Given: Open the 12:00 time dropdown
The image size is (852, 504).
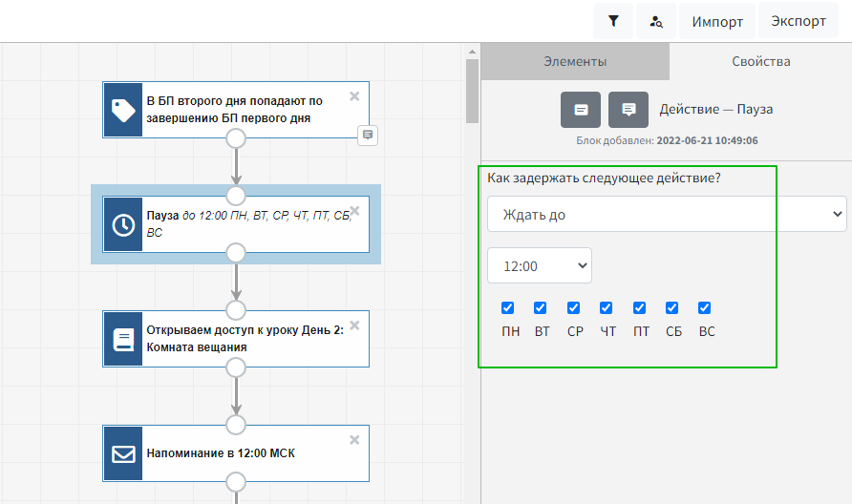Looking at the screenshot, I should [540, 265].
